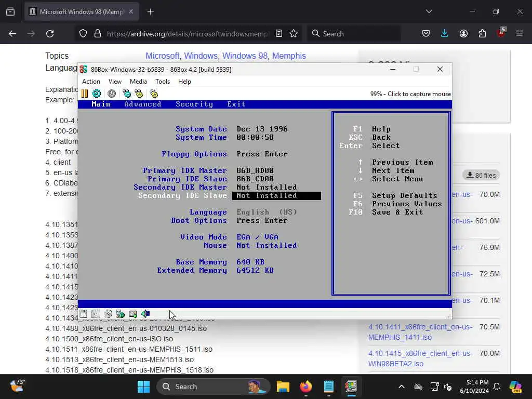This screenshot has width=532, height=399.
Task: Send Ctrl+Alt+Del via teal keyboard icon
Action: pyautogui.click(x=127, y=94)
